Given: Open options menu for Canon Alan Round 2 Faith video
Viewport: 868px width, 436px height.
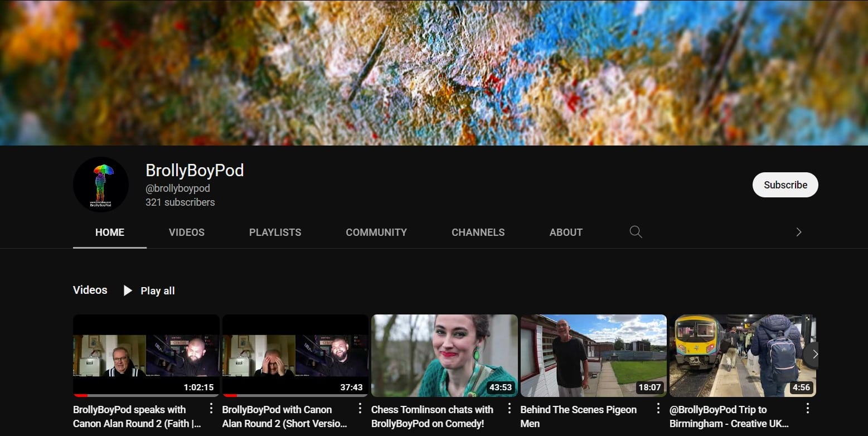Looking at the screenshot, I should [211, 409].
